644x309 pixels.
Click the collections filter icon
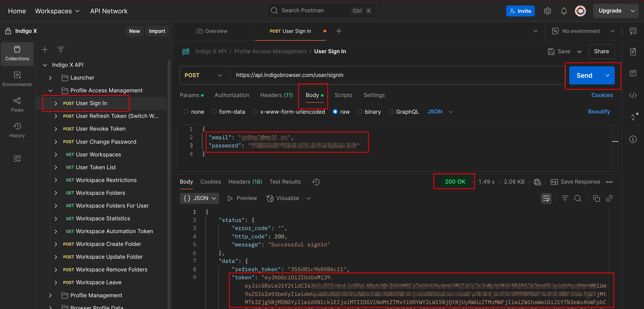click(x=61, y=50)
